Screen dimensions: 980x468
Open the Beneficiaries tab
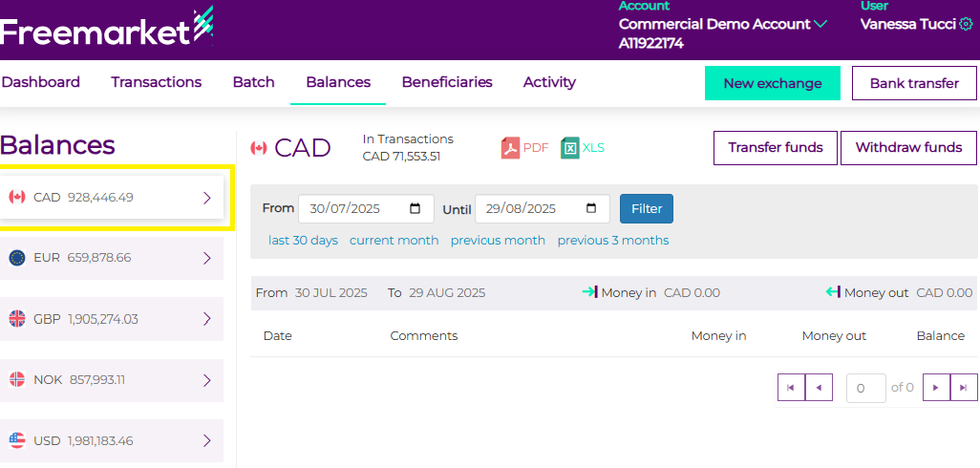point(447,82)
